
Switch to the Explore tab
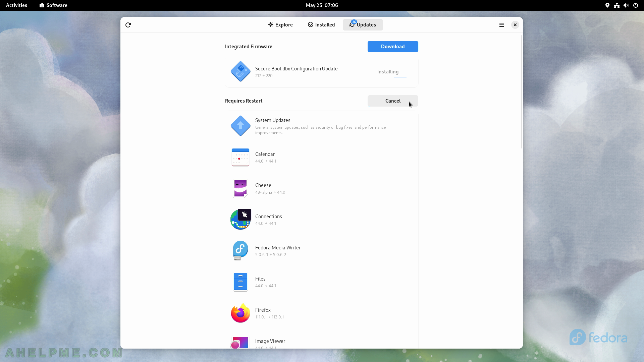280,25
